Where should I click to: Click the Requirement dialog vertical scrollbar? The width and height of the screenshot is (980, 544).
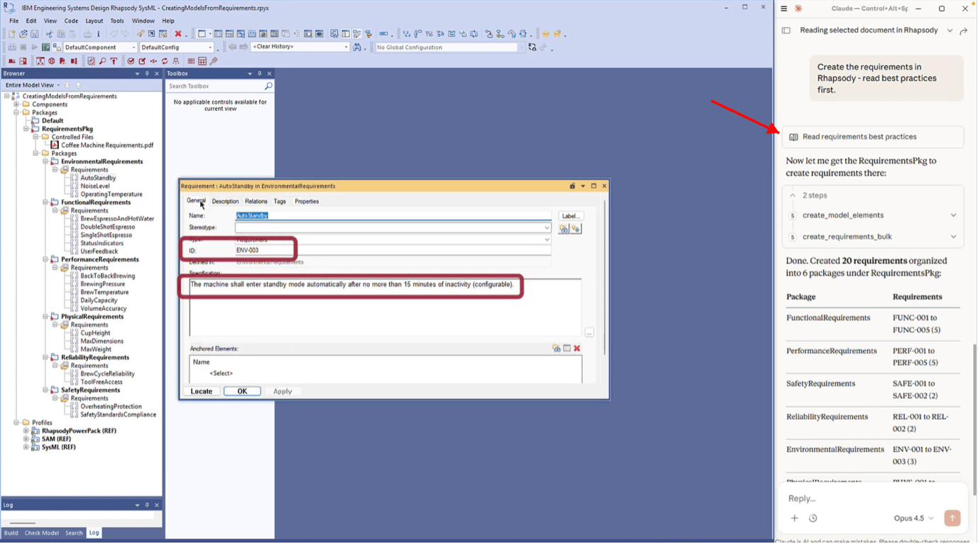point(605,277)
